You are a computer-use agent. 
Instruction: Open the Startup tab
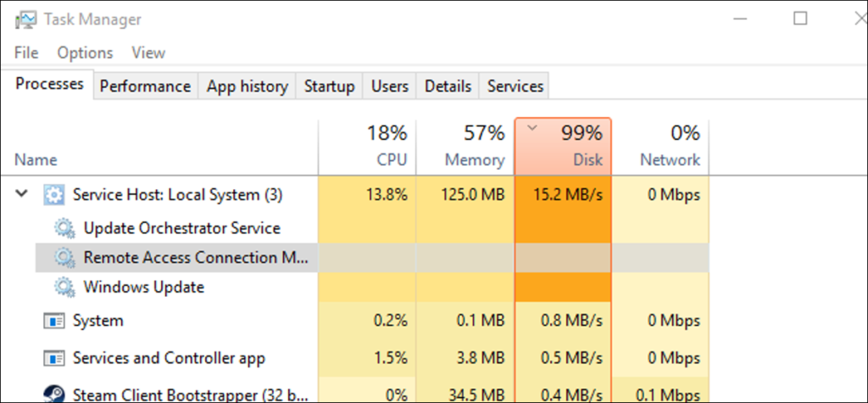pos(330,86)
